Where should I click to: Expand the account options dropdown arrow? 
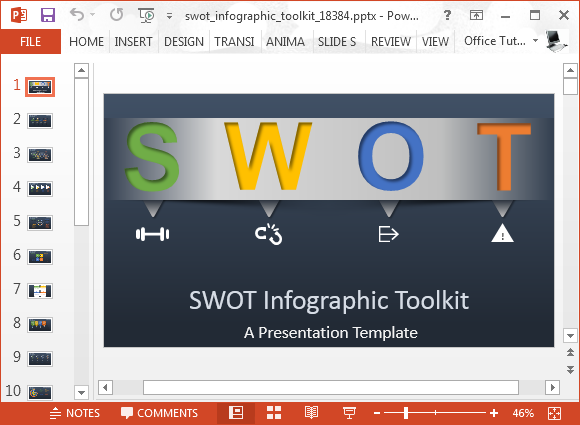(x=535, y=40)
